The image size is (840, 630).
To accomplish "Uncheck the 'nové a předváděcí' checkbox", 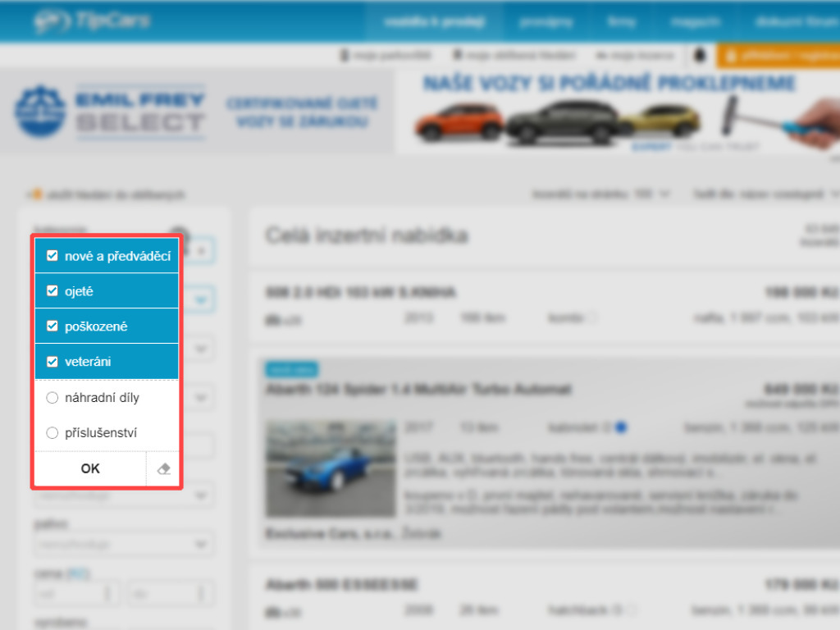I will [52, 256].
